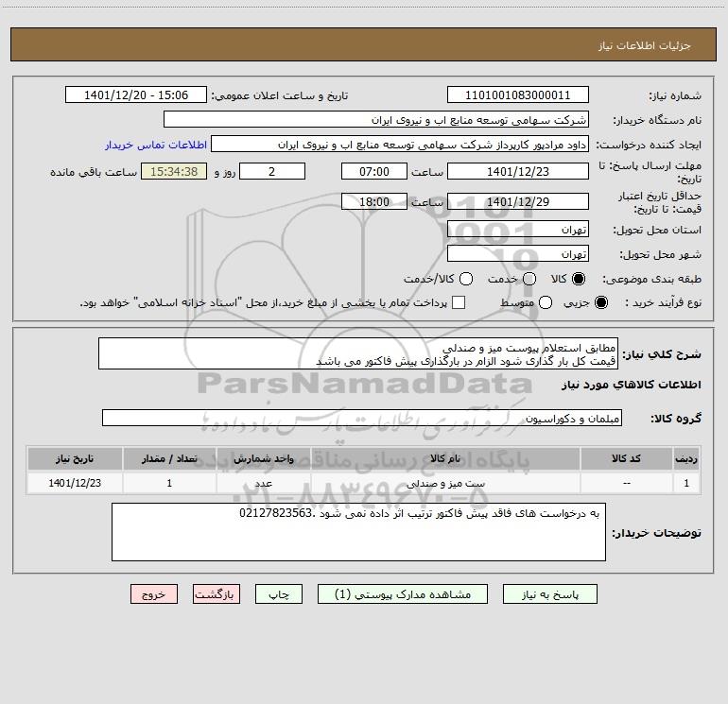Click the پاسخ به نیاز button
Image resolution: width=728 pixels, height=704 pixels.
click(x=549, y=594)
